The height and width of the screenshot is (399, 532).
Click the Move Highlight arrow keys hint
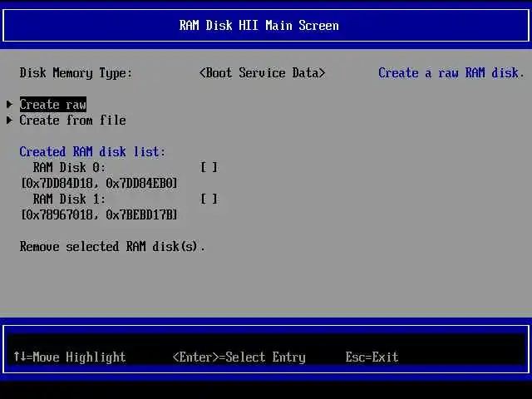point(70,357)
